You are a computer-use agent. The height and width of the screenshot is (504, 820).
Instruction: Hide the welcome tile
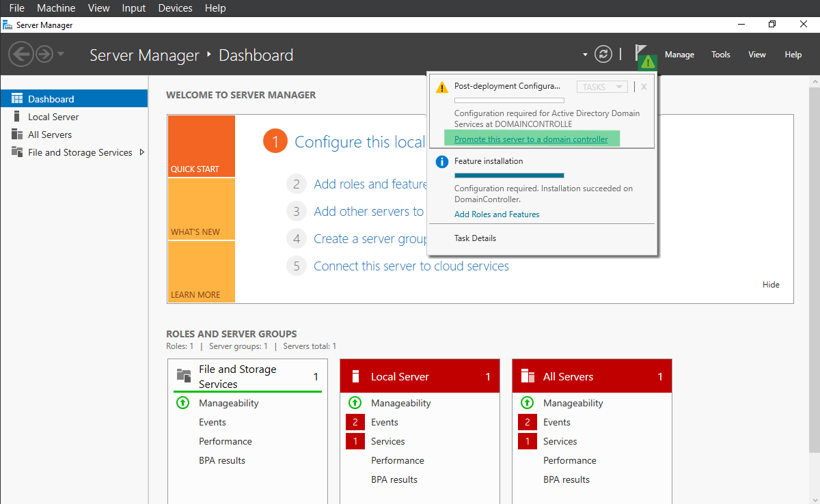pyautogui.click(x=771, y=285)
